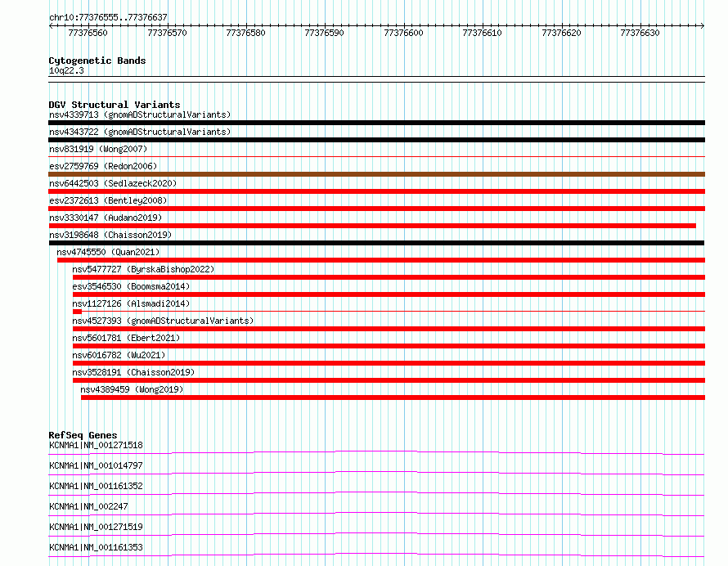Select nsv1127126 (Alsmadi2014) label
728x566 pixels.
click(131, 303)
